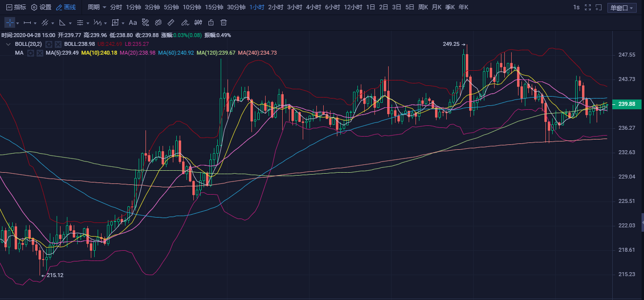Viewport: 644px width, 300px height.
Task: Click the screenshot capture icon
Action: [600, 7]
